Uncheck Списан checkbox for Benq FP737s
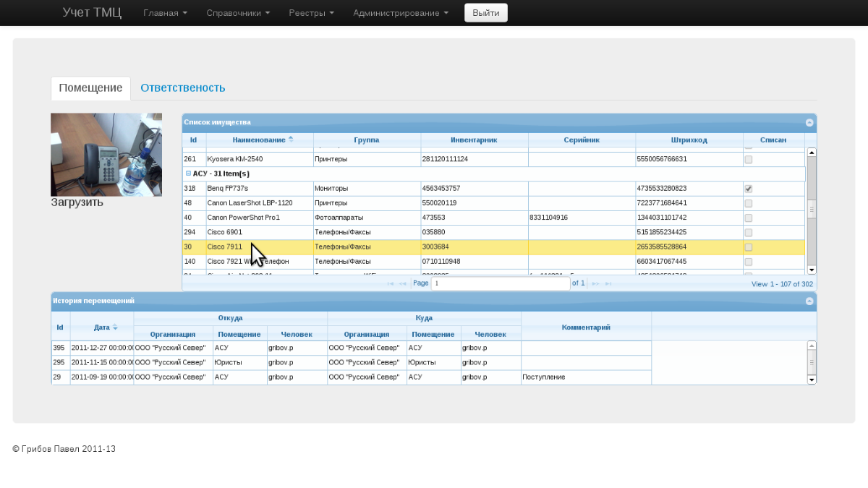 748,189
